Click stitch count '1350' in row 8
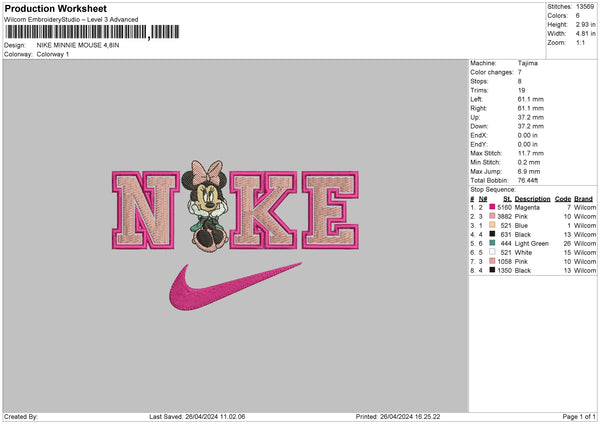 tap(504, 271)
